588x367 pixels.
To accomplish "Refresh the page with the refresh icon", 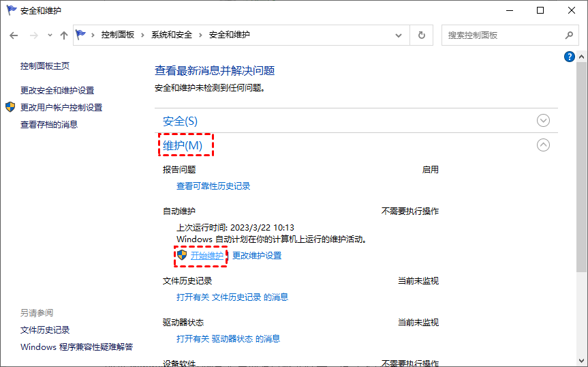I will coord(422,35).
